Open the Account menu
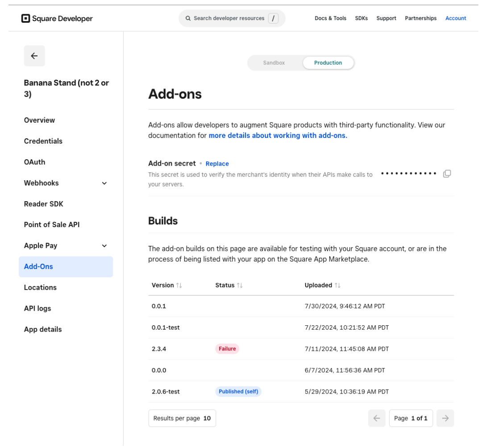Viewport: 490px width, 448px height. point(456,18)
